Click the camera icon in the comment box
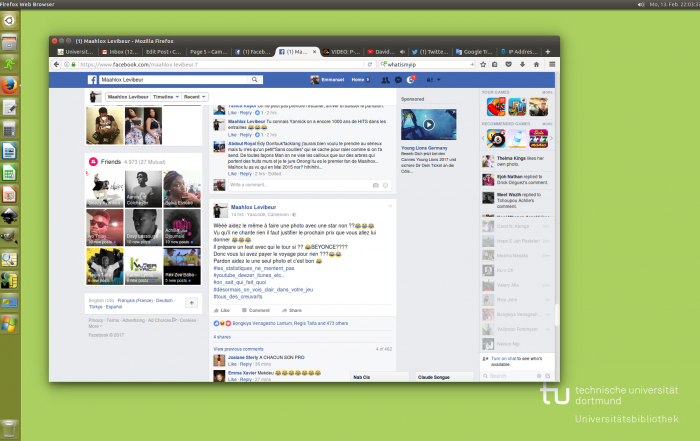This screenshot has height=441, width=700. tap(375, 185)
